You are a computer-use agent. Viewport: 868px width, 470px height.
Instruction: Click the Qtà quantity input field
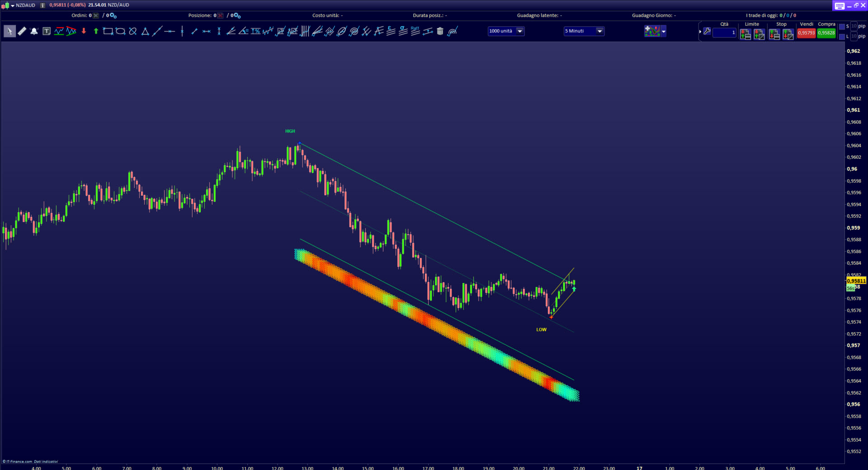click(724, 33)
